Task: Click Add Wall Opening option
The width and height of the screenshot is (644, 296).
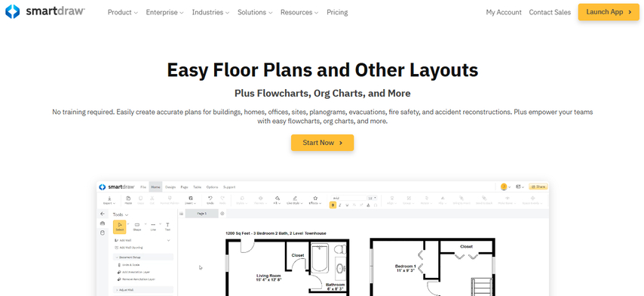Action: coord(129,248)
